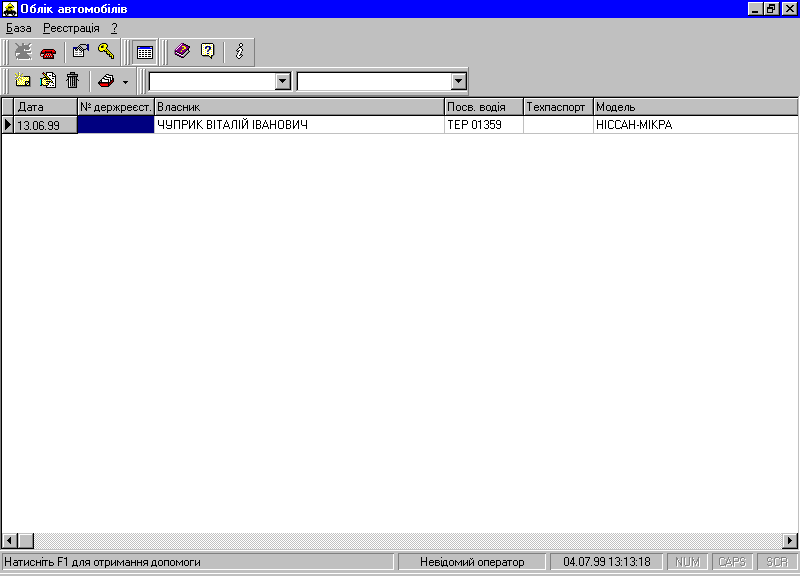Click the date-time 04.07.99 13:13:18 status
This screenshot has height=576, width=800.
pos(607,562)
